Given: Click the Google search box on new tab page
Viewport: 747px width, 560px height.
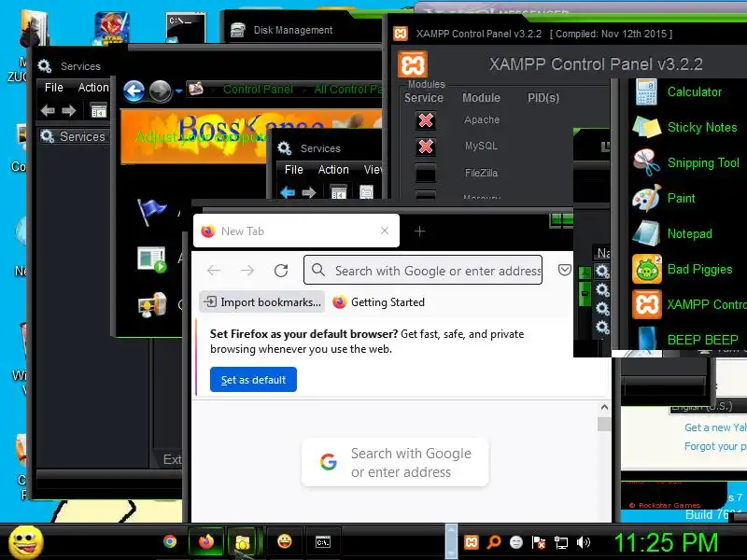Looking at the screenshot, I should tap(395, 462).
